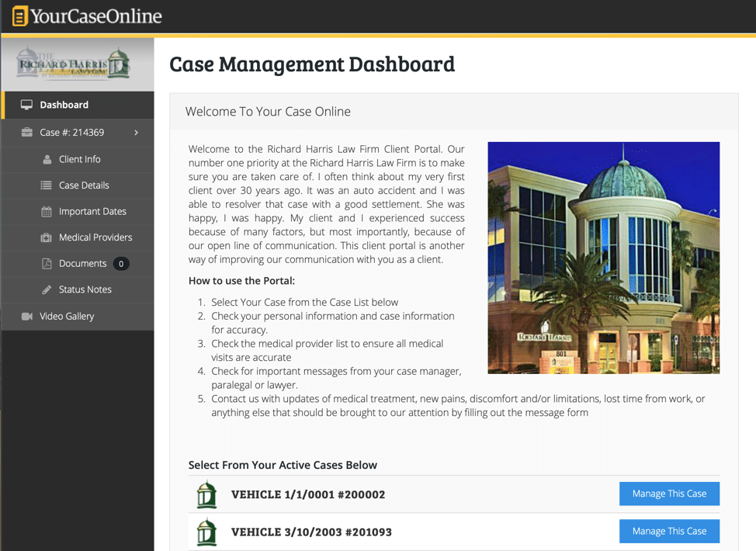Viewport: 756px width, 551px height.
Task: Open Case Details in the sidebar
Action: click(78, 185)
